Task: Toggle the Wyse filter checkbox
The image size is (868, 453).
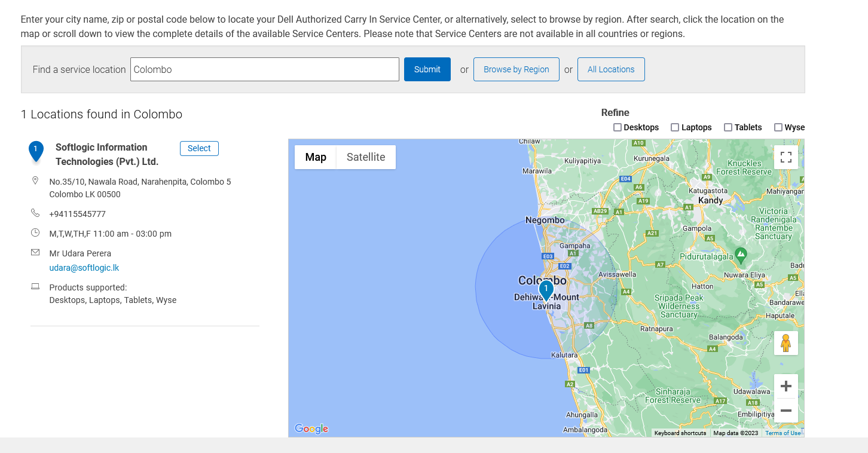Action: coord(778,127)
